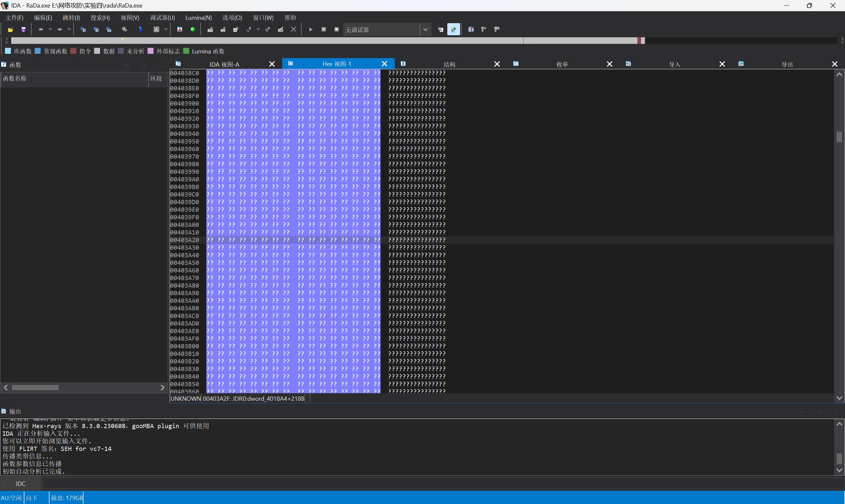Start the debugger with play button
845x504 pixels.
point(311,30)
